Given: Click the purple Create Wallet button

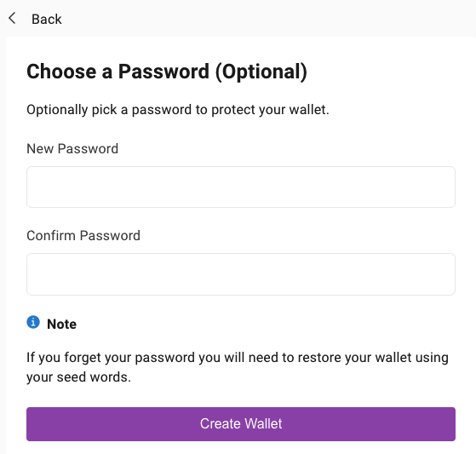Looking at the screenshot, I should [241, 424].
